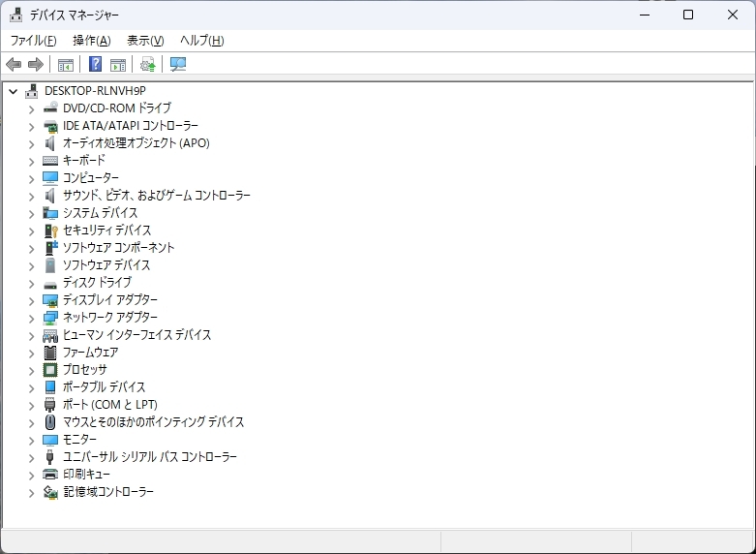Click the ポート (COM と LPT) icon
Screen dimensions: 756x554
click(x=50, y=405)
